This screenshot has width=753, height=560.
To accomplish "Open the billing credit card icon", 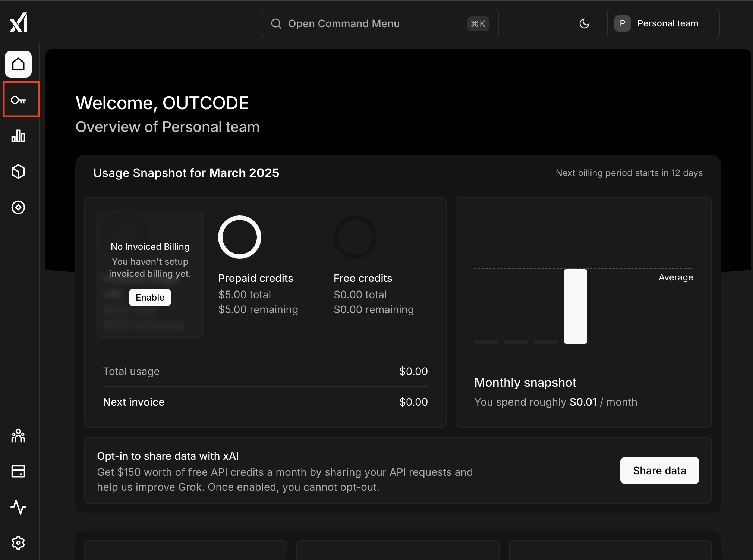I will pos(18,471).
